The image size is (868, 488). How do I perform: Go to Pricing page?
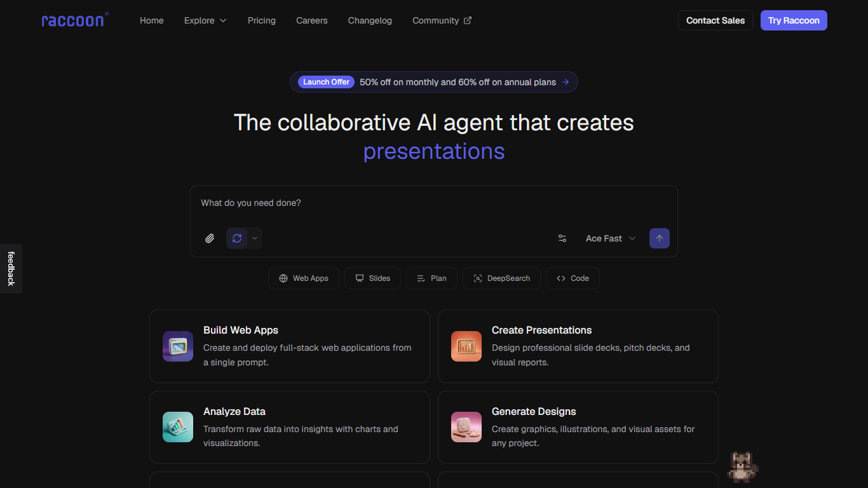coord(262,20)
